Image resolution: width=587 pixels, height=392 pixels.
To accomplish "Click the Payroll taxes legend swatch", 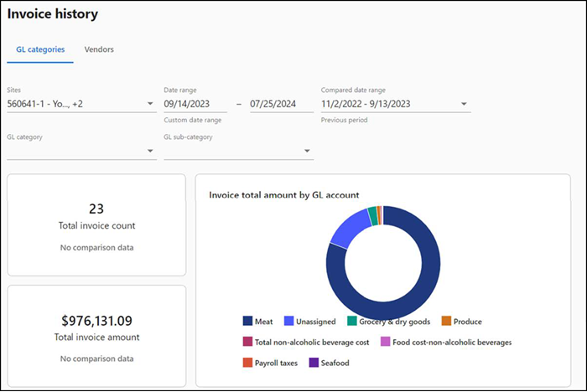I will [247, 363].
